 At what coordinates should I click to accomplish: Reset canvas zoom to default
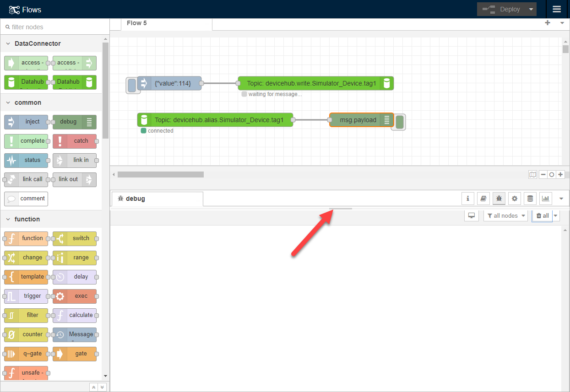pos(551,174)
